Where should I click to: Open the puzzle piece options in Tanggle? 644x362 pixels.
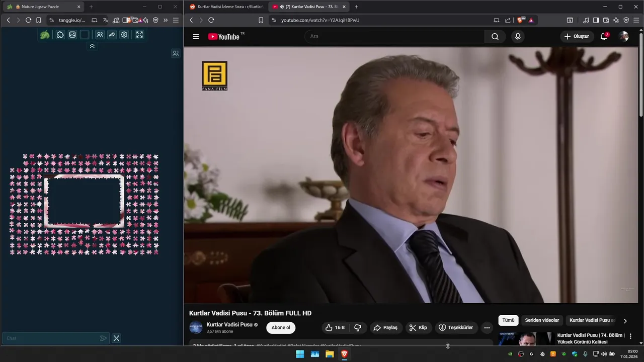60,35
